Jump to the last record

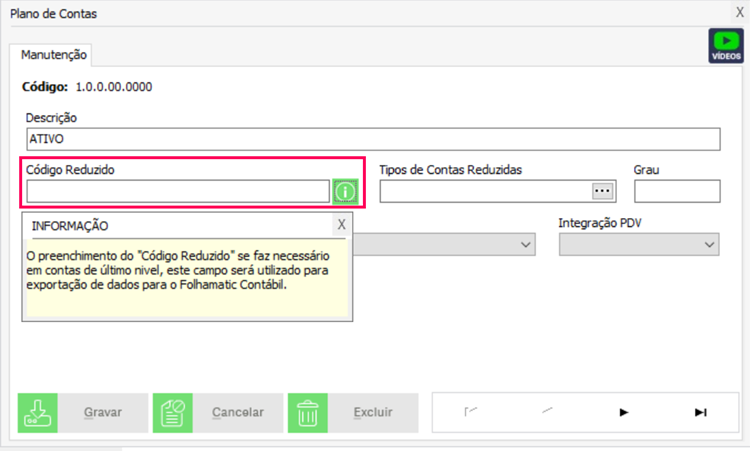700,412
